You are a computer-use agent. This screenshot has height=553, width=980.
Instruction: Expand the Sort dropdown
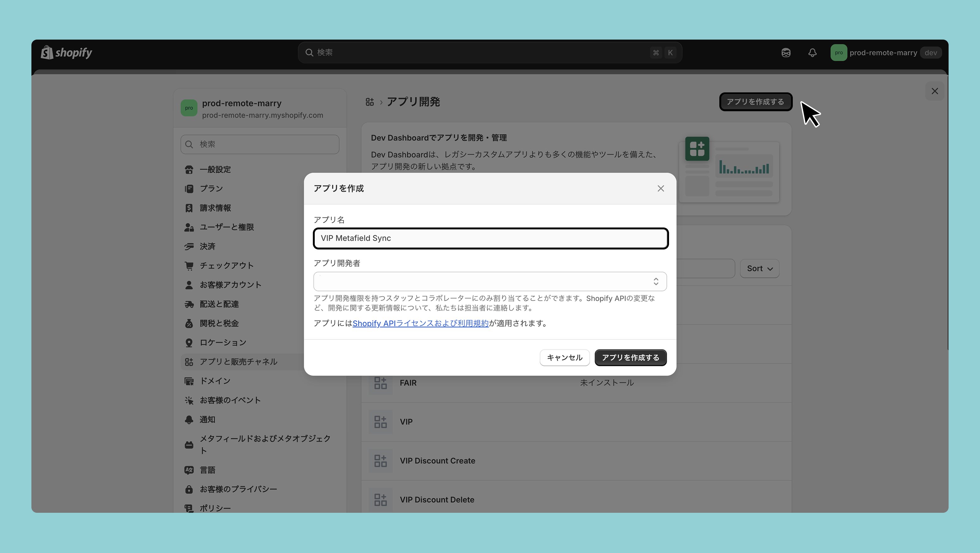click(x=759, y=269)
